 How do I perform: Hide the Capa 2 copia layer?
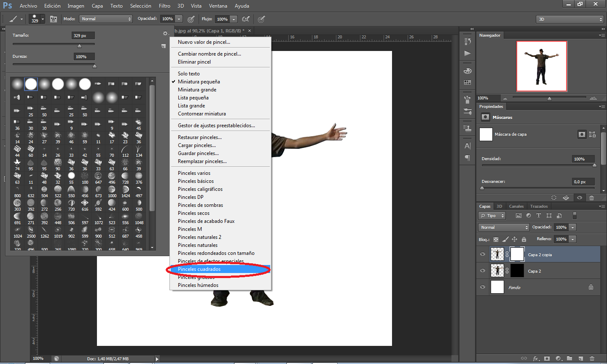coord(483,254)
